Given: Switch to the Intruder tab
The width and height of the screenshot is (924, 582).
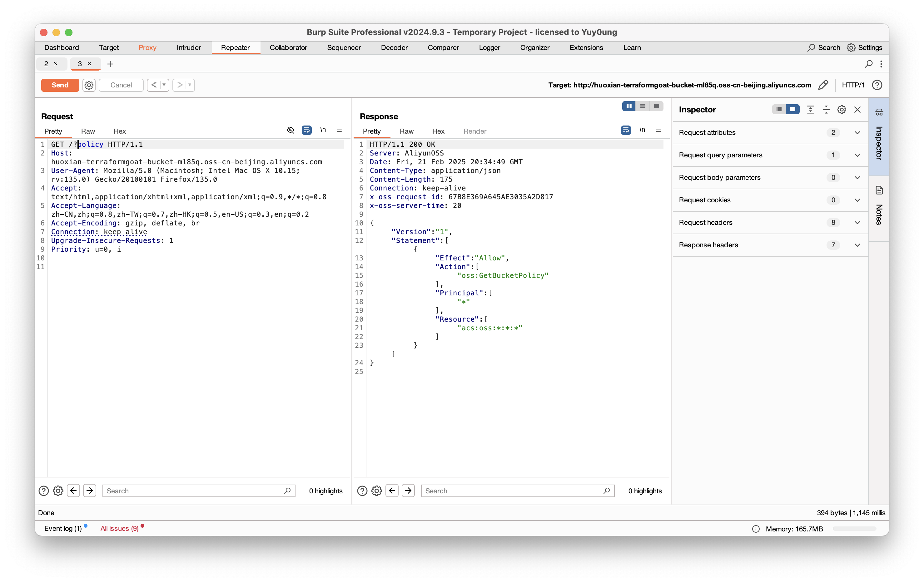Looking at the screenshot, I should pos(188,47).
